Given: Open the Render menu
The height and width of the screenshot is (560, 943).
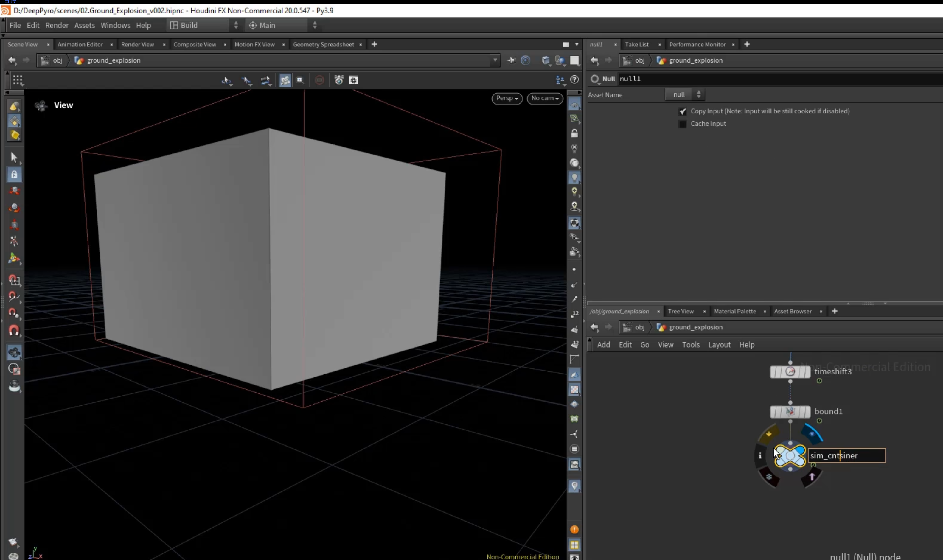Looking at the screenshot, I should tap(57, 25).
